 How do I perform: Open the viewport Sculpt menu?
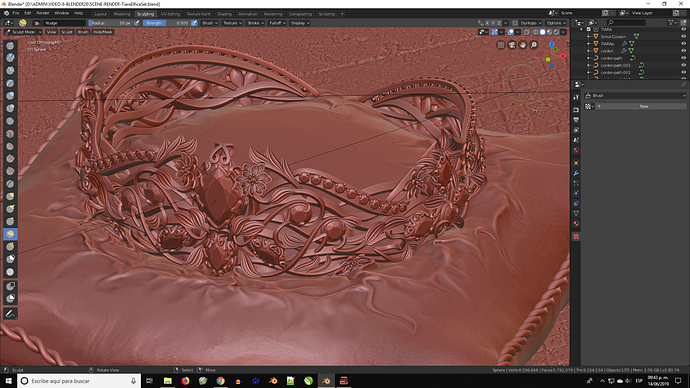(67, 32)
